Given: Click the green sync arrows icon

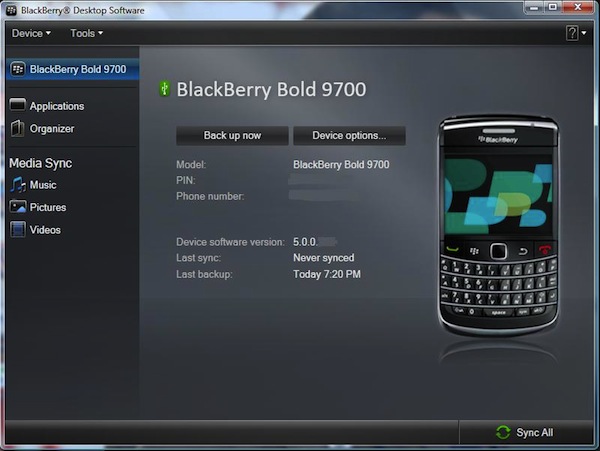Looking at the screenshot, I should (503, 433).
